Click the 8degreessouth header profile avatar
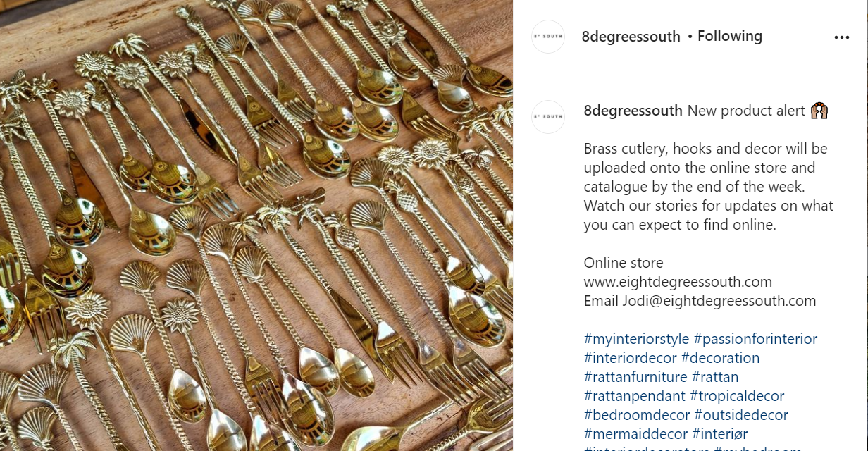The width and height of the screenshot is (868, 451). pyautogui.click(x=548, y=37)
